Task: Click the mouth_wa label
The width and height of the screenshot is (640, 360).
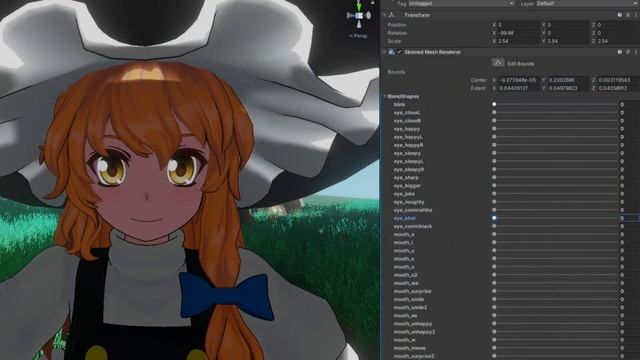Action: tap(406, 283)
